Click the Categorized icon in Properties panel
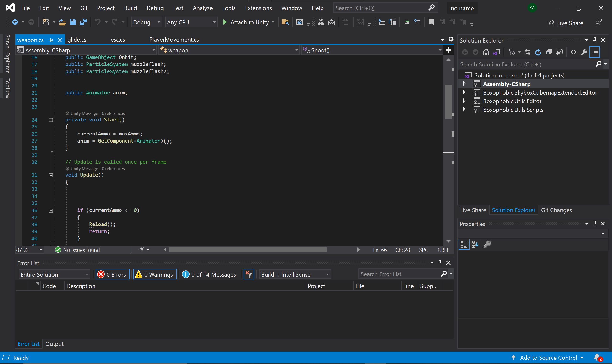This screenshot has height=364, width=612. coord(464,244)
